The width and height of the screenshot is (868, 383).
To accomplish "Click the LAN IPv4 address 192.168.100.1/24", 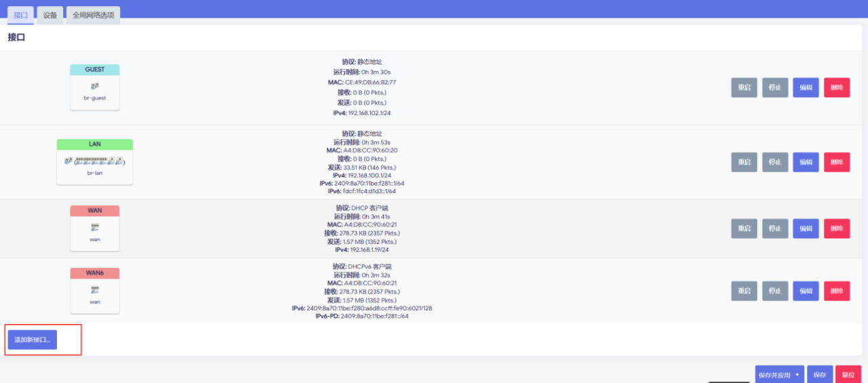I will pos(370,175).
